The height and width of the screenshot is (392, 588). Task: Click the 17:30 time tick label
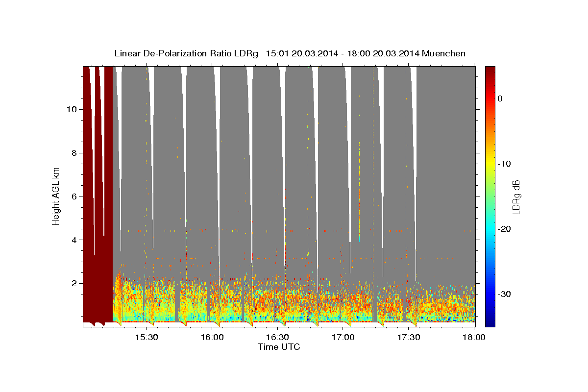tap(409, 338)
